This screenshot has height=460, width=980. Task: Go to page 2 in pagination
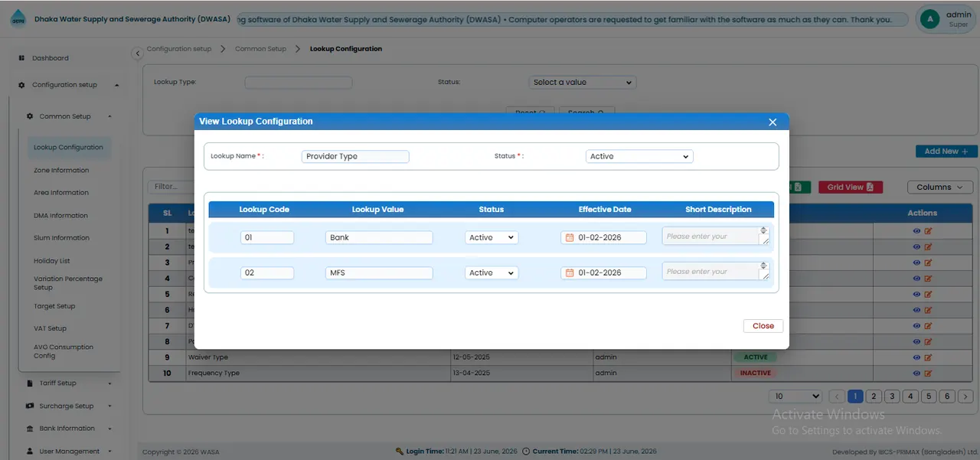pos(874,396)
